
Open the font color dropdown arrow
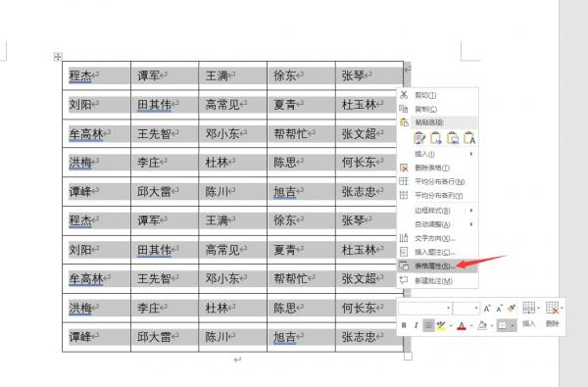pyautogui.click(x=471, y=325)
